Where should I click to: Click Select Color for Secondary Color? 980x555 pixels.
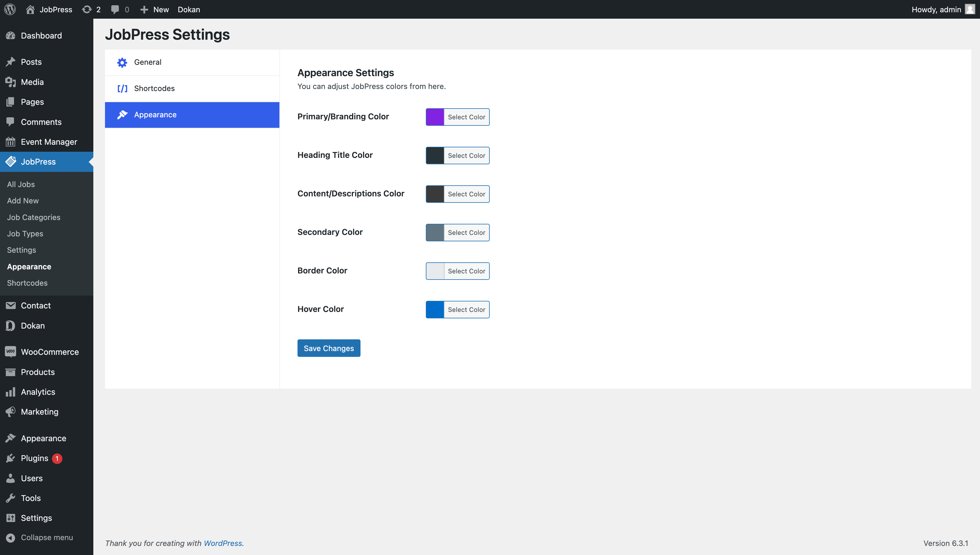pos(466,233)
